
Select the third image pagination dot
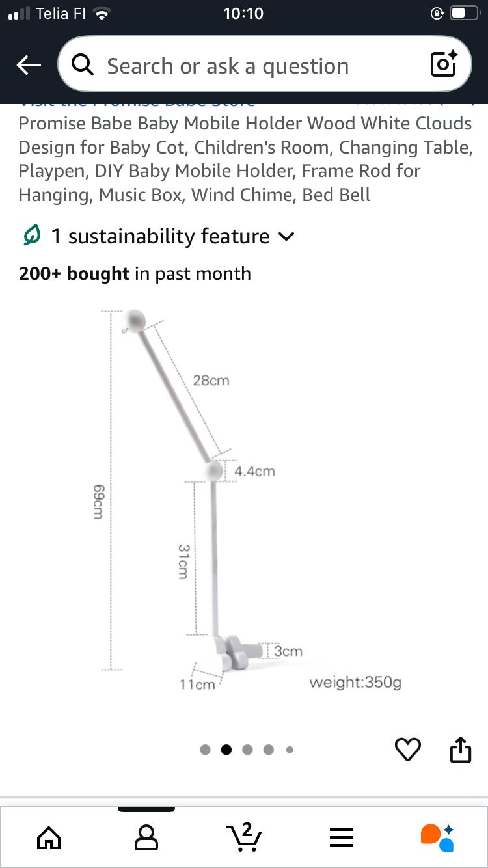(247, 750)
